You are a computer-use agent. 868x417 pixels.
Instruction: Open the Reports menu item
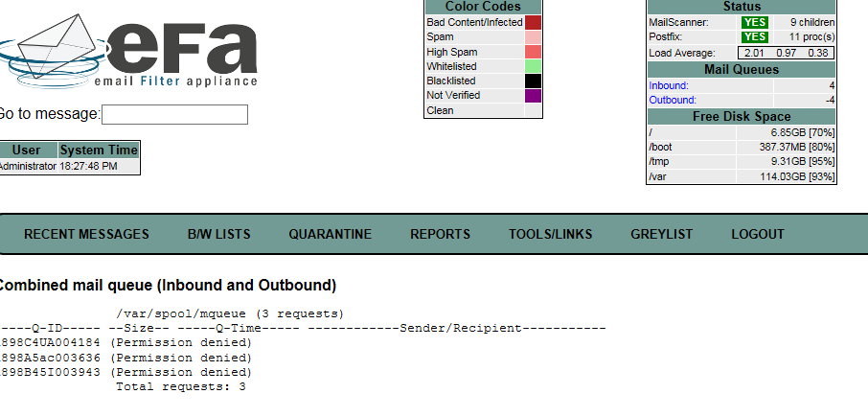[x=440, y=234]
